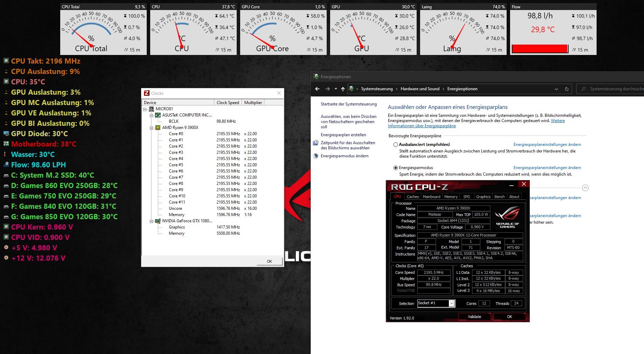Screen dimensions: 644x354
Task: Open Weitere Informationen über Energiesparpläne link
Action: [x=476, y=123]
